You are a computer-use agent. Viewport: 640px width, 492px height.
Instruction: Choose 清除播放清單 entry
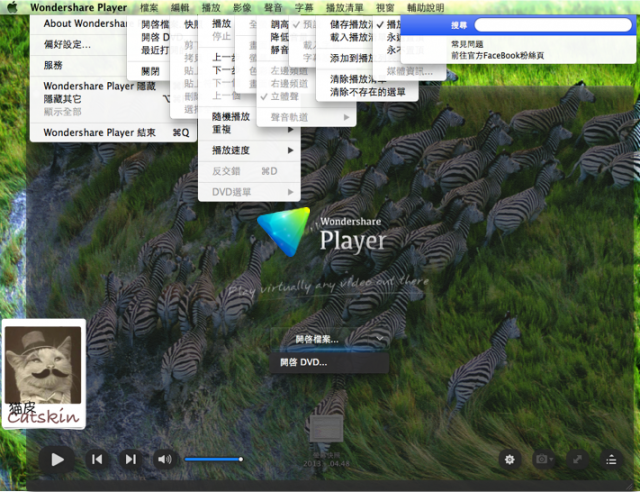pos(358,79)
